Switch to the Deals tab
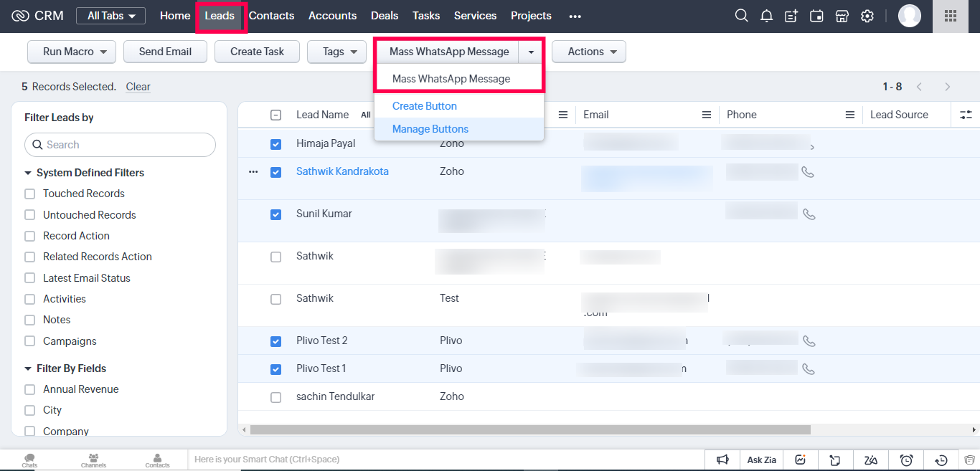 pyautogui.click(x=385, y=16)
